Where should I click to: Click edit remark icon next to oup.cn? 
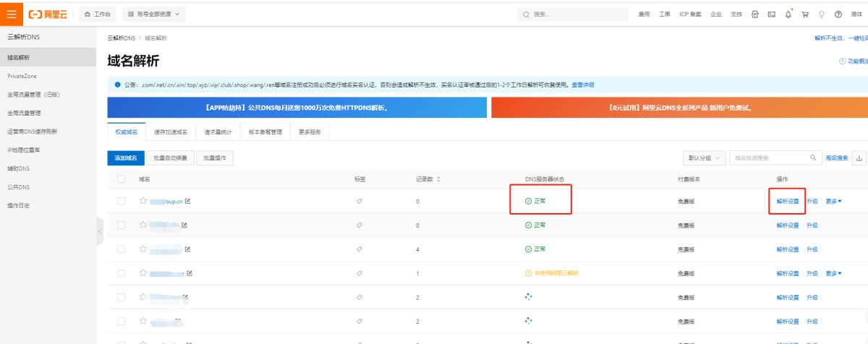click(188, 201)
